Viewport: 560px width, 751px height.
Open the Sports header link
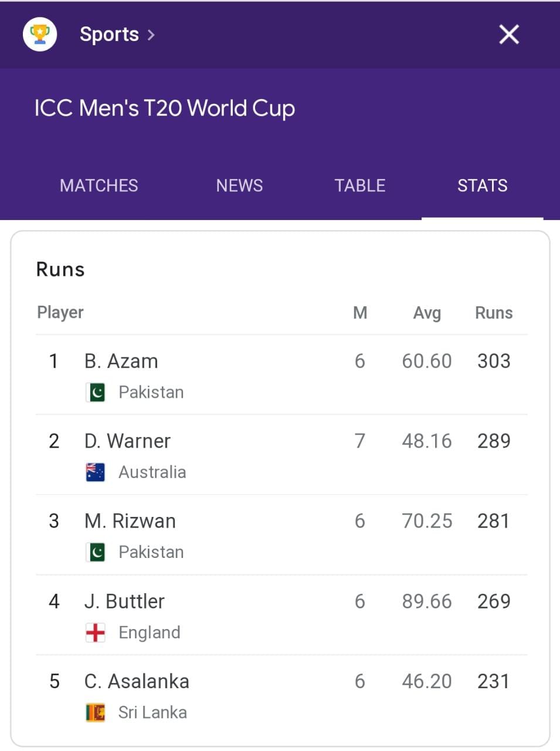pyautogui.click(x=109, y=35)
